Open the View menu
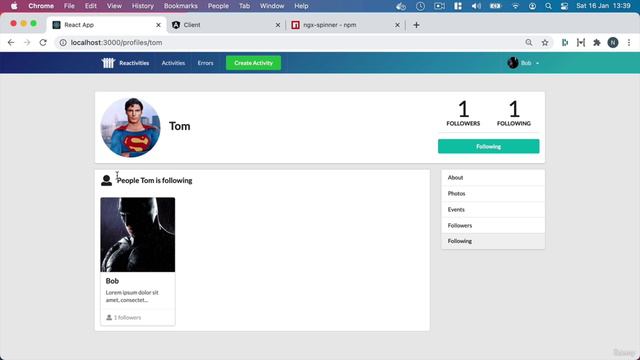The image size is (640, 360). click(114, 6)
